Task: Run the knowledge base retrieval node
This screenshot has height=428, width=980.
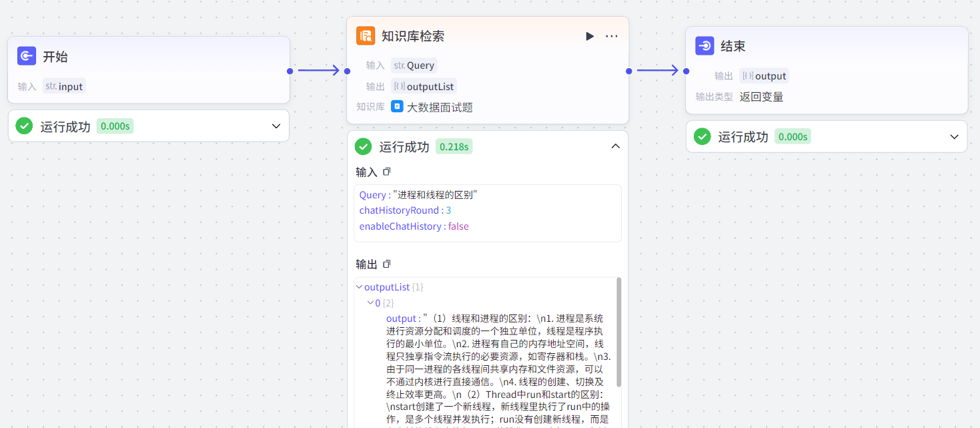Action: [590, 36]
